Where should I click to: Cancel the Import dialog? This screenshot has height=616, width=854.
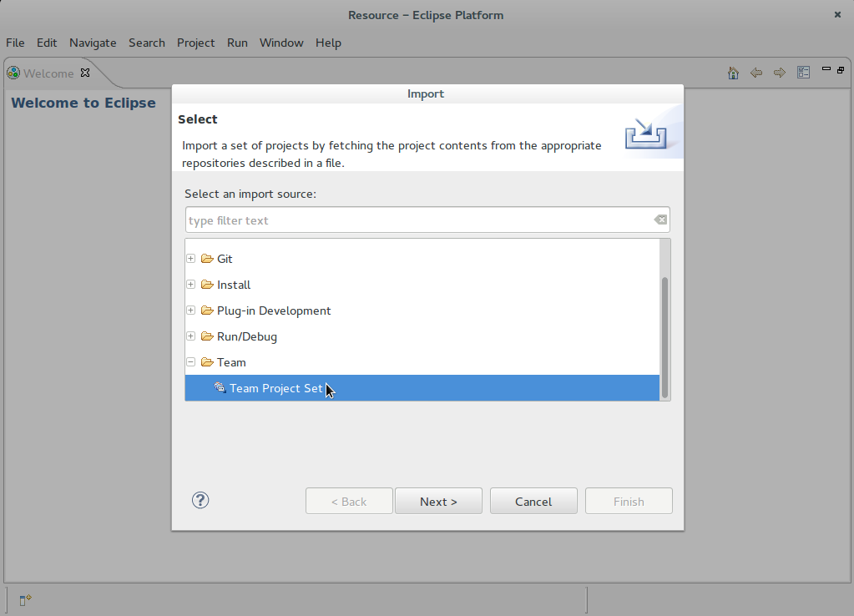coord(533,501)
